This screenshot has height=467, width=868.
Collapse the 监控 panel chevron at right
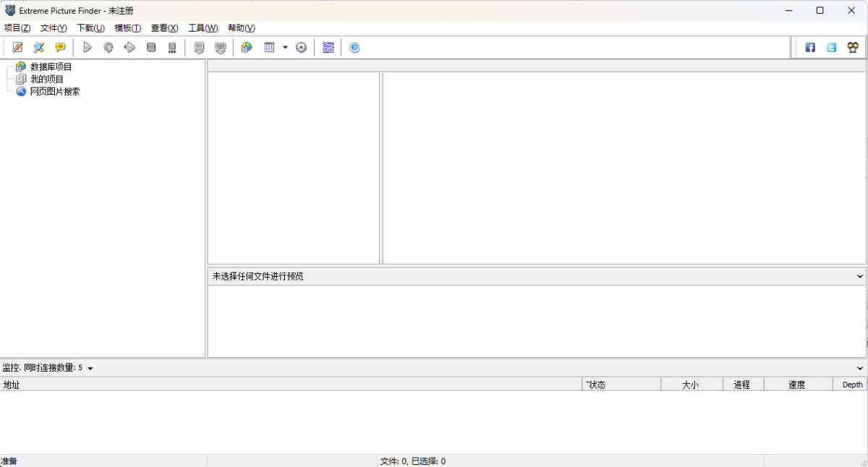[x=860, y=368]
